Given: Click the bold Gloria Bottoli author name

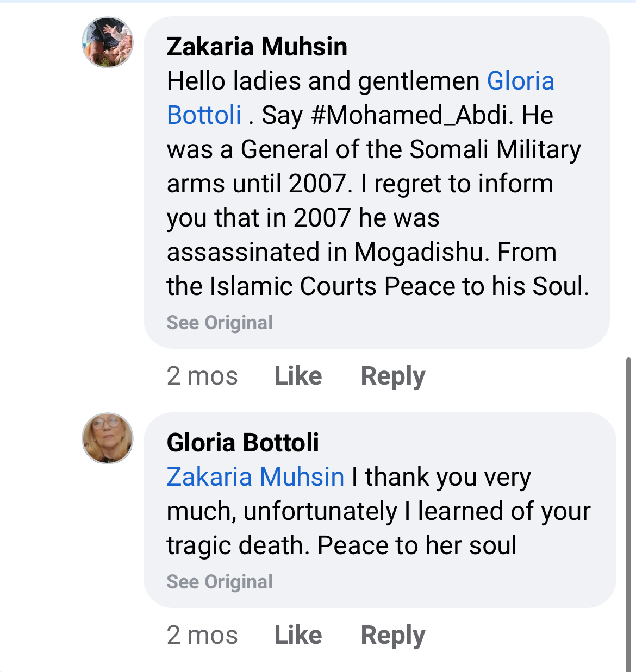Looking at the screenshot, I should pyautogui.click(x=242, y=443).
